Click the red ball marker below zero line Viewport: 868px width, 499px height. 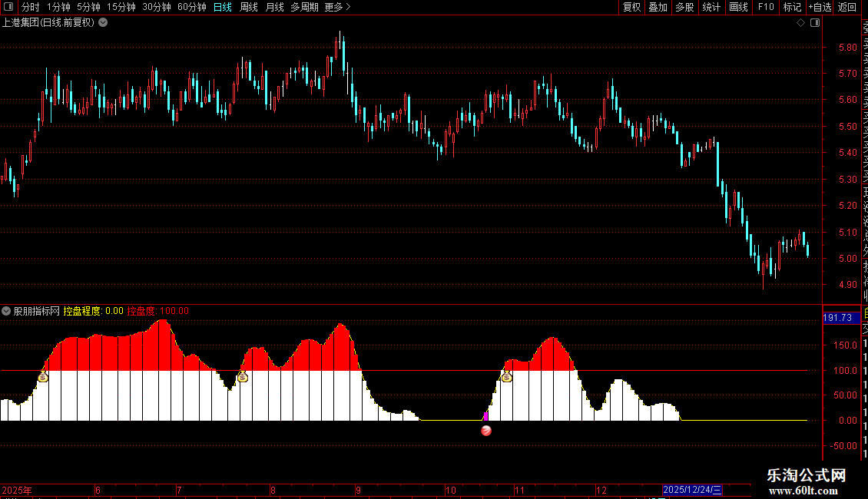pyautogui.click(x=486, y=431)
